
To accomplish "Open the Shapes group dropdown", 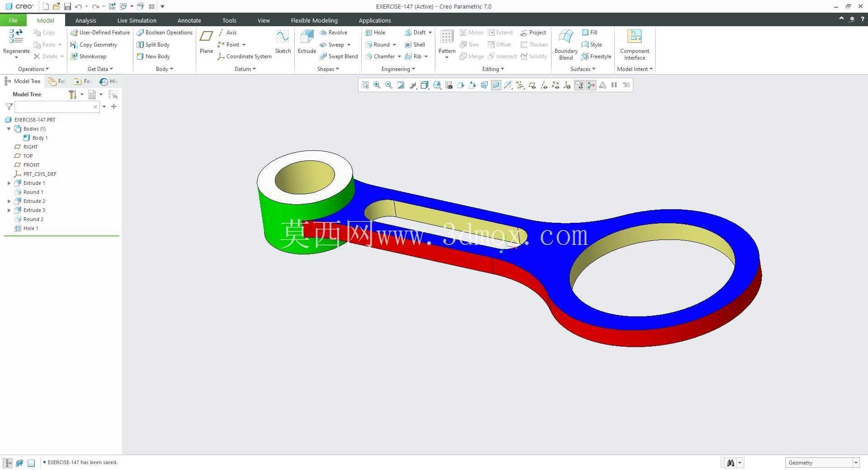I will pyautogui.click(x=328, y=69).
